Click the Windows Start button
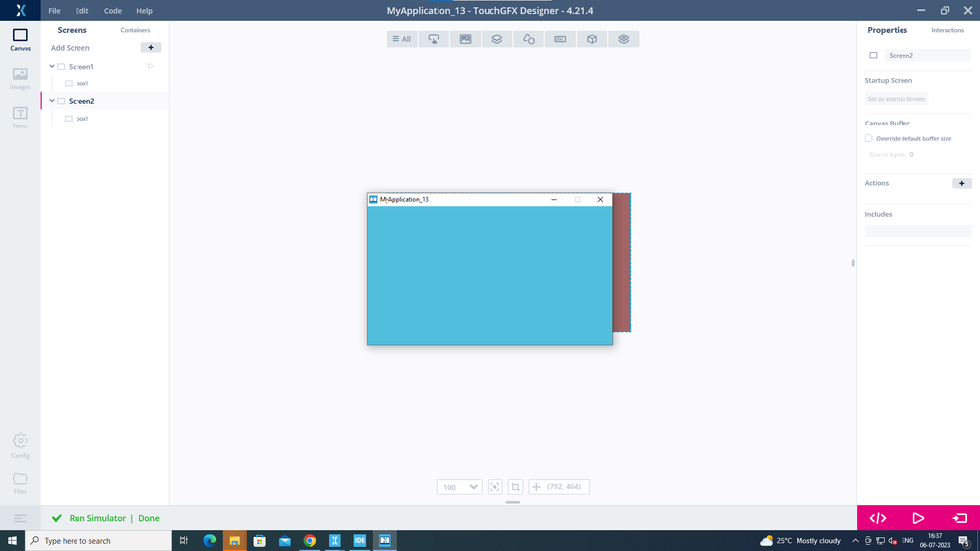 (x=12, y=541)
